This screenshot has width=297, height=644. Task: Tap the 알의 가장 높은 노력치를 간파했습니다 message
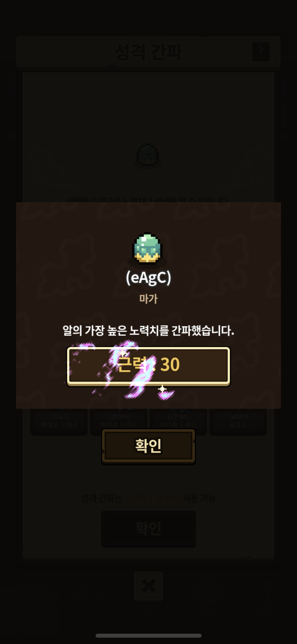click(148, 330)
